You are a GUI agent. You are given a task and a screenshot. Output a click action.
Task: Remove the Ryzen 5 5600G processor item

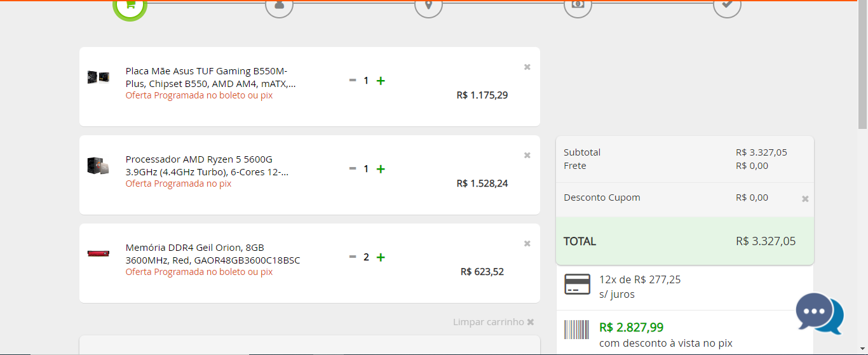(527, 155)
